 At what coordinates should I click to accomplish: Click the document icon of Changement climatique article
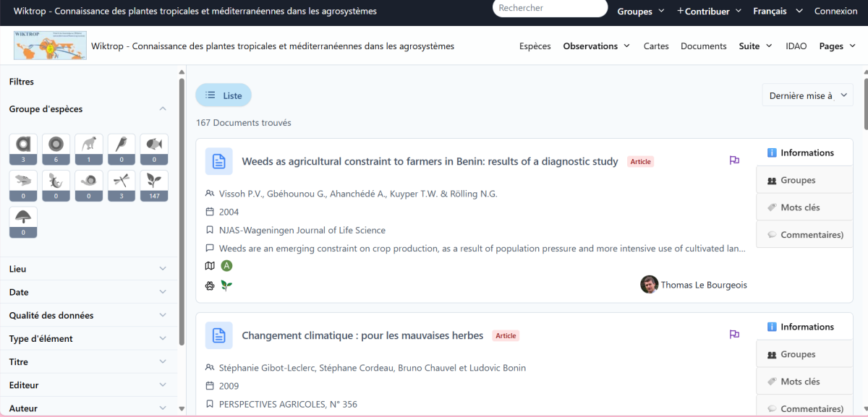218,335
